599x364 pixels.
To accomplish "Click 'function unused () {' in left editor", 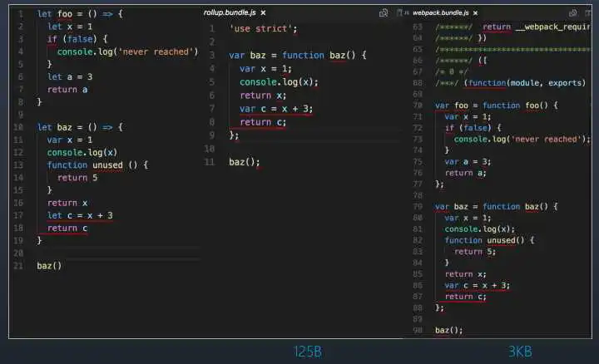I will 97,165.
